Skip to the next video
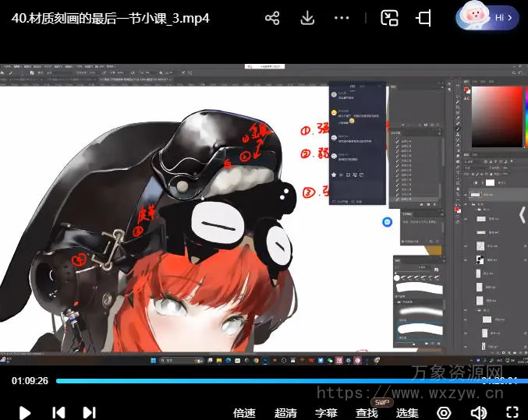The height and width of the screenshot is (420, 528). click(89, 412)
